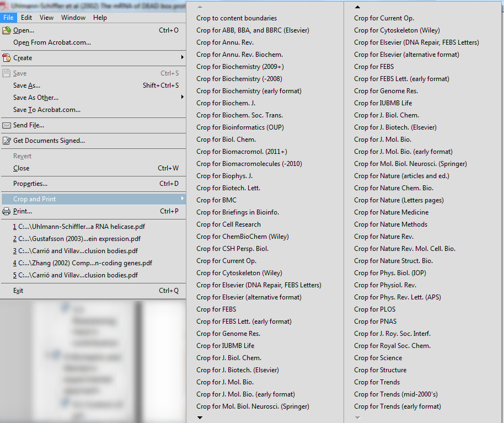The width and height of the screenshot is (504, 423).
Task: Click the up-arrow scroller above the rightmost crop list
Action: (x=357, y=7)
